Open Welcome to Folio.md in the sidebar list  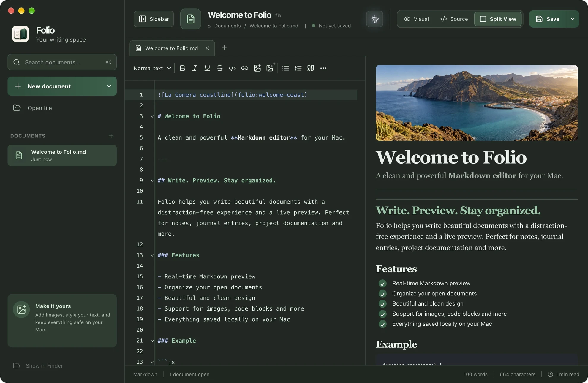point(62,155)
